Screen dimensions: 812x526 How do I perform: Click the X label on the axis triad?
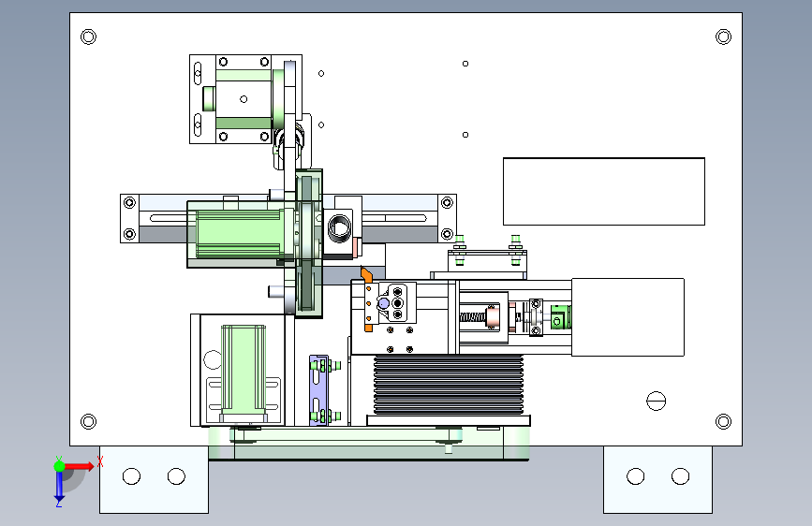coord(100,461)
